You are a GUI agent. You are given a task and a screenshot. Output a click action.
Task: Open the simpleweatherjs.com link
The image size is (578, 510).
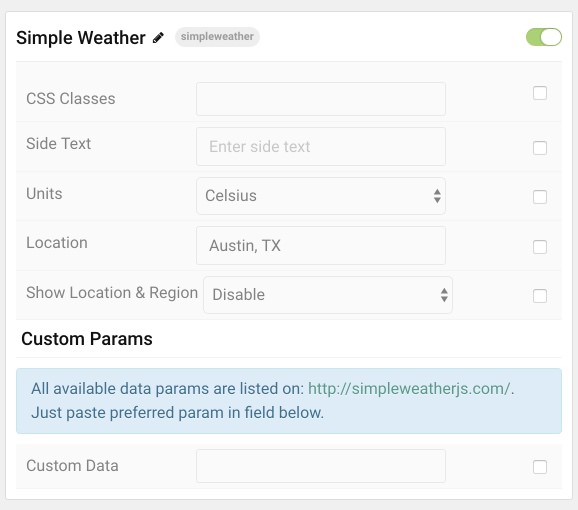click(410, 388)
